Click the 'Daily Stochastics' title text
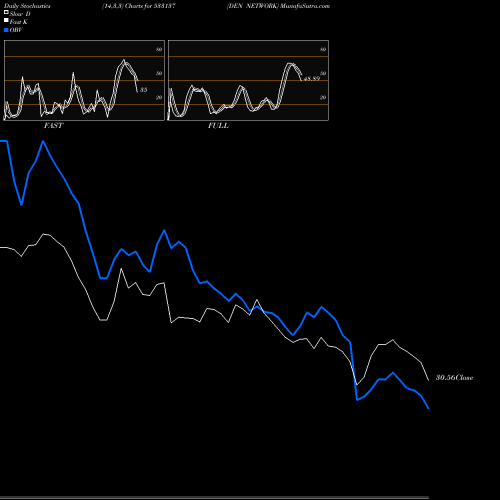This screenshot has width=500, height=500. point(27,6)
